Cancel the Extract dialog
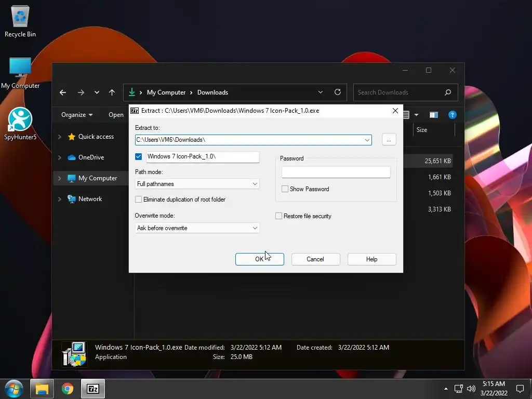This screenshot has width=532, height=399. pos(315,259)
